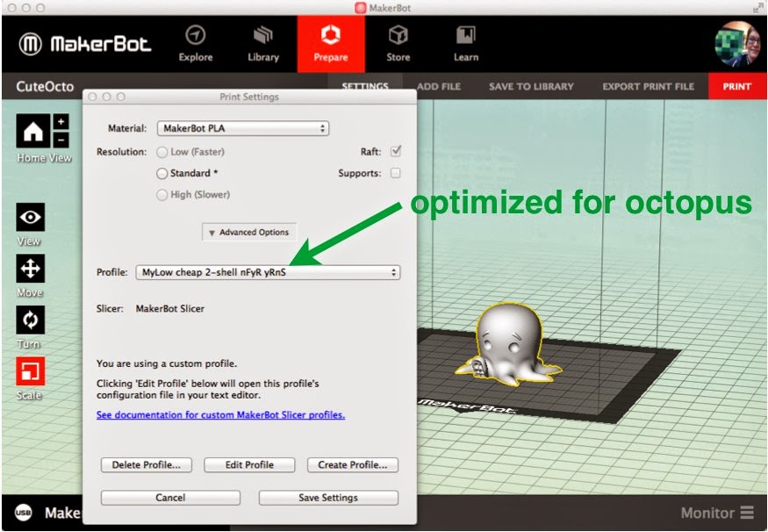Select the octopus model on the build plate
Viewport: 768px width, 532px height.
pos(507,345)
